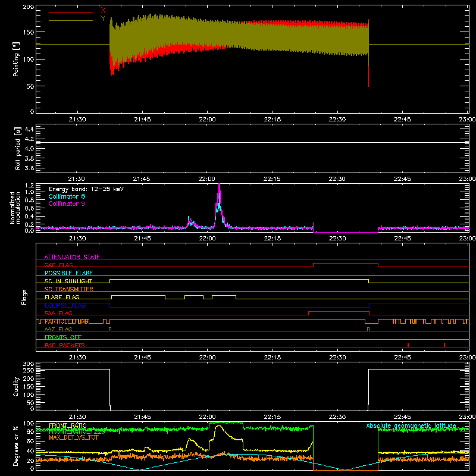Click the 'Quality' vertical axis title
The image size is (476, 476).
pyautogui.click(x=16, y=386)
